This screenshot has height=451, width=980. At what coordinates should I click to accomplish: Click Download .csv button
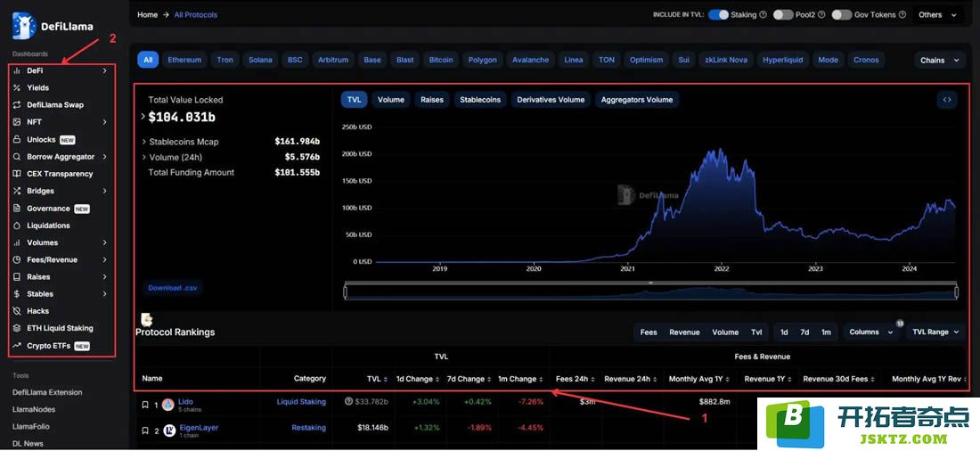[x=173, y=289]
